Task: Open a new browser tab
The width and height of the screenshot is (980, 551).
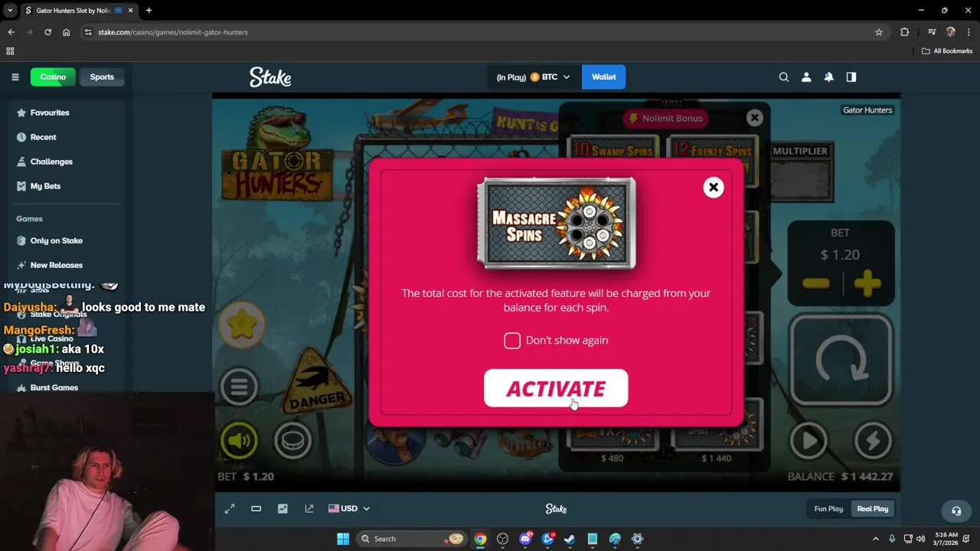Action: point(149,11)
